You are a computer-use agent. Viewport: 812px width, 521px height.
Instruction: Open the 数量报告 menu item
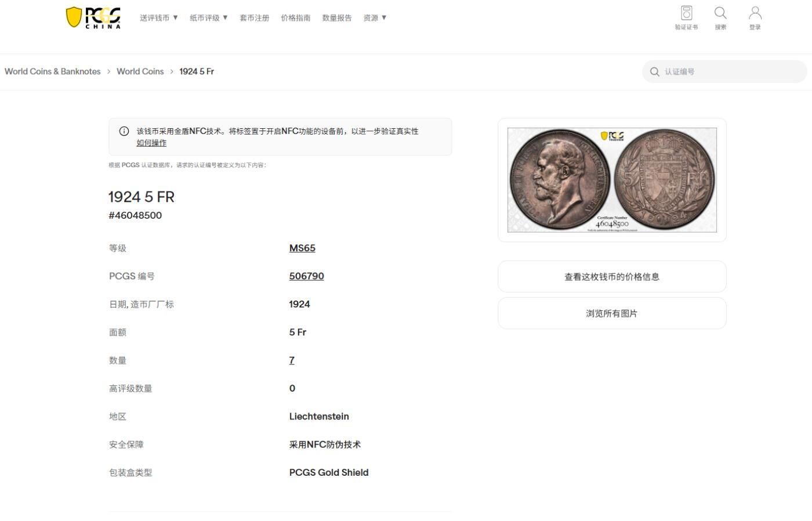click(x=337, y=18)
